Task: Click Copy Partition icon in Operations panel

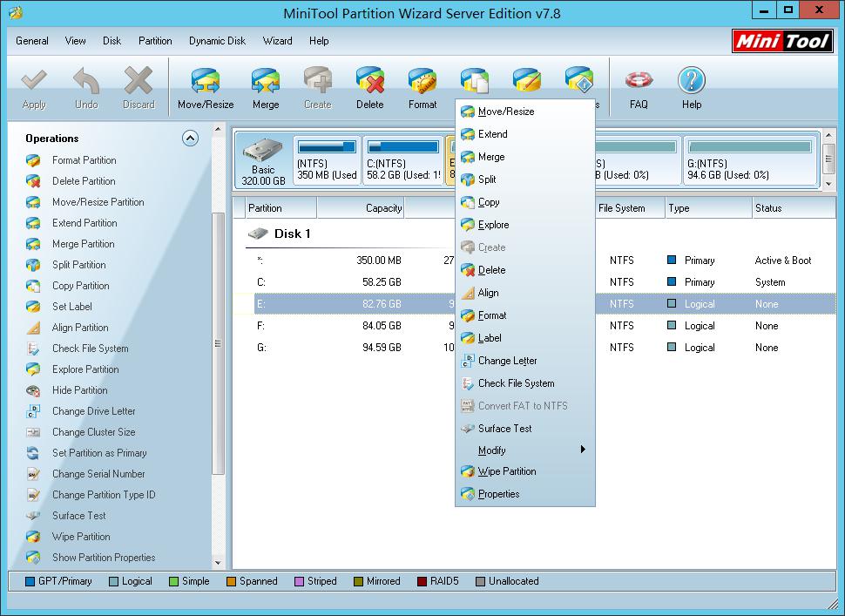Action: (x=33, y=286)
